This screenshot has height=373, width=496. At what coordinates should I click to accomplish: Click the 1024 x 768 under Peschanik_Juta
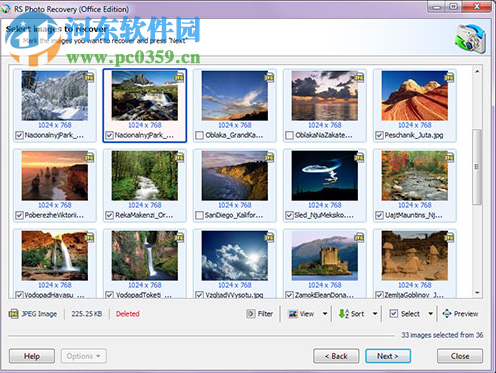[415, 125]
